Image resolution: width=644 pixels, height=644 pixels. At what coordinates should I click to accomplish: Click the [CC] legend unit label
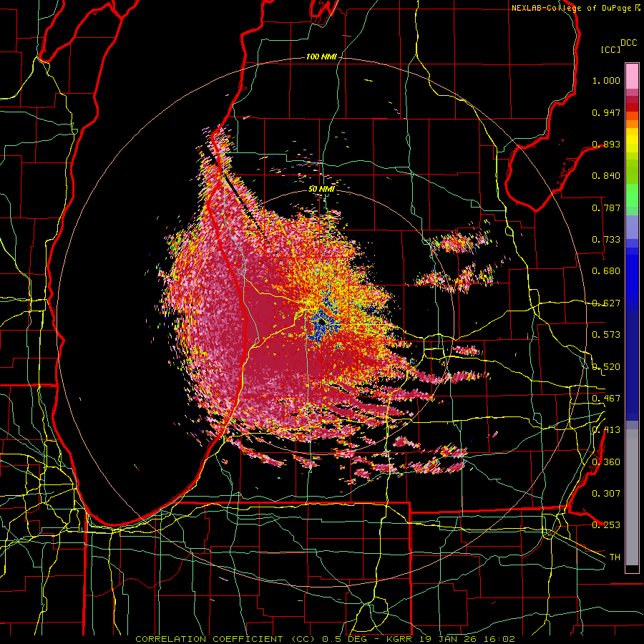611,49
